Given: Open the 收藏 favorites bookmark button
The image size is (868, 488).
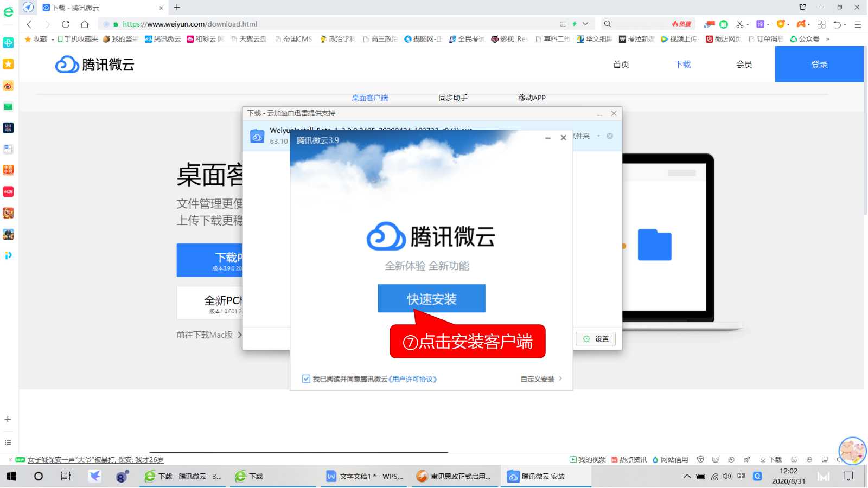Looking at the screenshot, I should 36,39.
